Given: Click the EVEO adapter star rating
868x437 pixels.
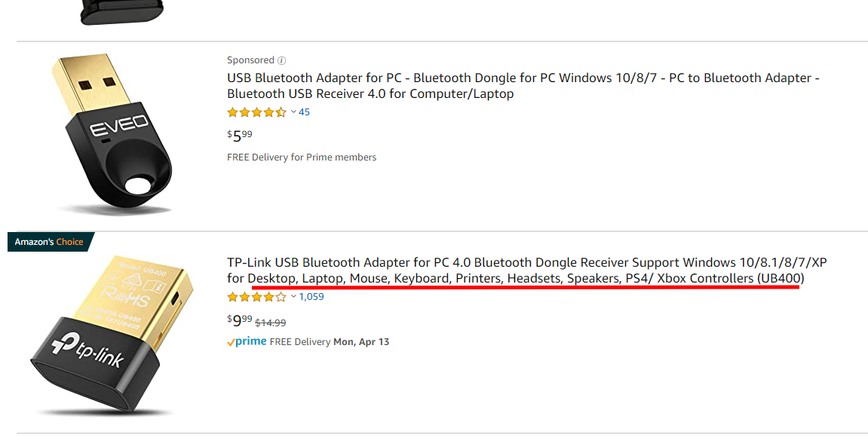Looking at the screenshot, I should (x=257, y=112).
